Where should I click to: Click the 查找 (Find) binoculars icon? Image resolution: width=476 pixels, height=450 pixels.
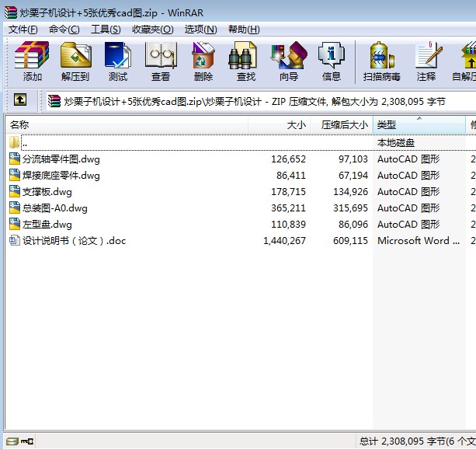click(x=242, y=55)
